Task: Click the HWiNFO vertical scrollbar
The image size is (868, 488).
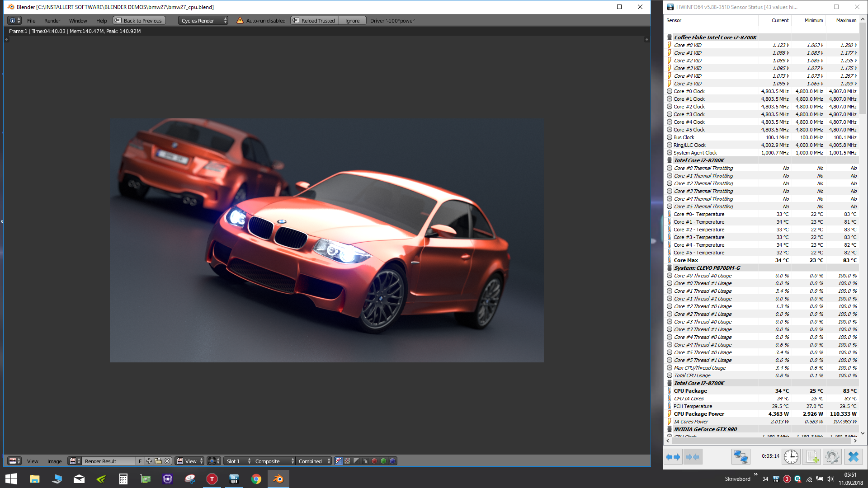Action: coord(863,68)
